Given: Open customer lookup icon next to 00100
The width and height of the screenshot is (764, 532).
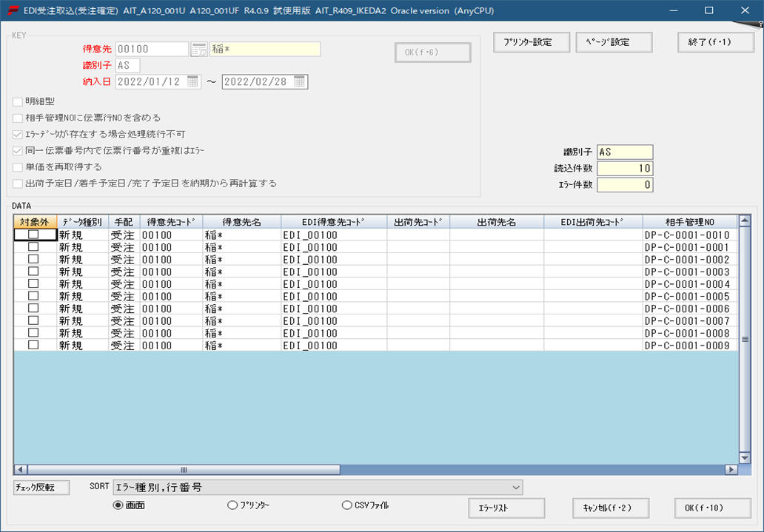Looking at the screenshot, I should tap(199, 50).
